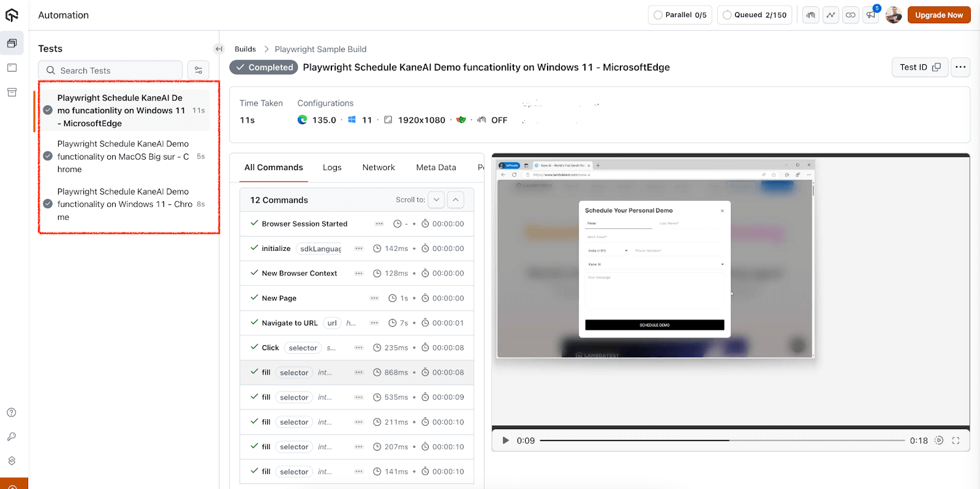Click the url tag on Navigate command
Image resolution: width=980 pixels, height=489 pixels.
coord(332,323)
